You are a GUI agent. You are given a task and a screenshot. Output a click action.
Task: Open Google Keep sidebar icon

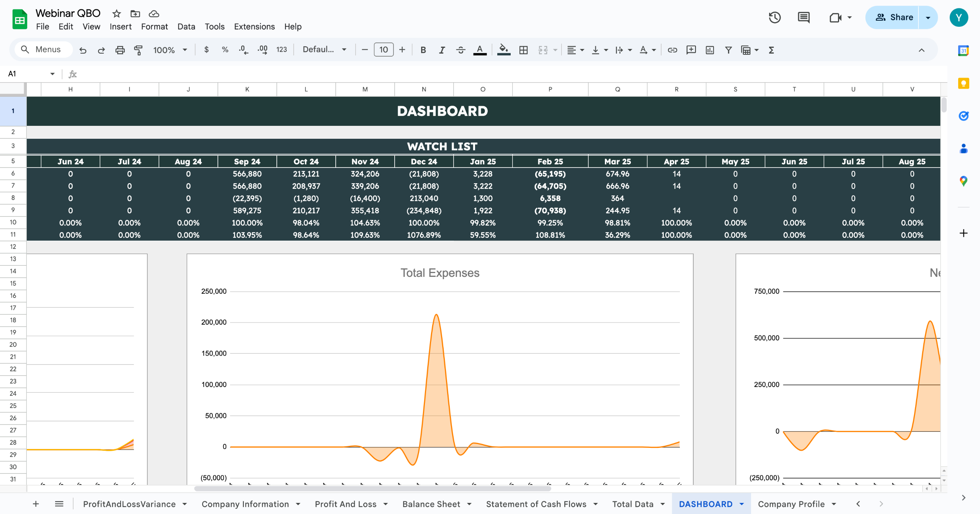coord(963,83)
